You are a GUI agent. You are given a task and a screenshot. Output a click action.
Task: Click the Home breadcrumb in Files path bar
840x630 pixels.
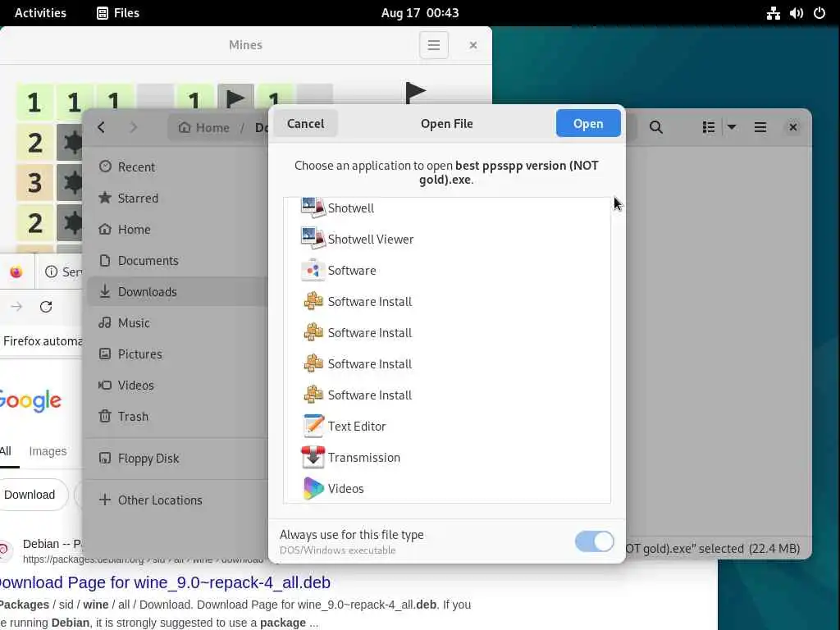tap(204, 127)
